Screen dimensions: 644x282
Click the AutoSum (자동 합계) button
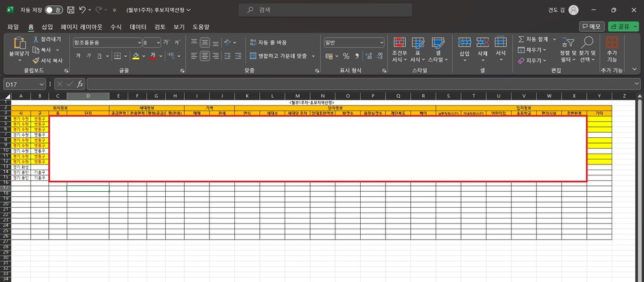pos(533,39)
